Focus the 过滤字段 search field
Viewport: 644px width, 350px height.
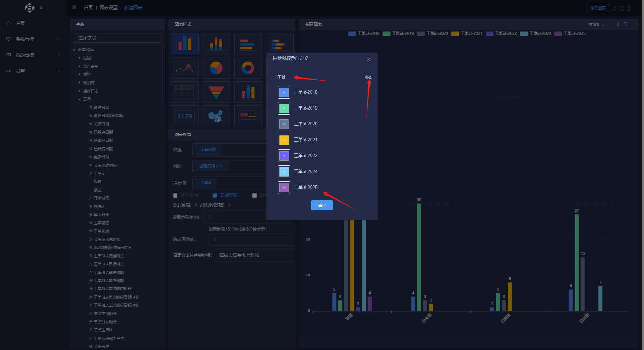[118, 38]
